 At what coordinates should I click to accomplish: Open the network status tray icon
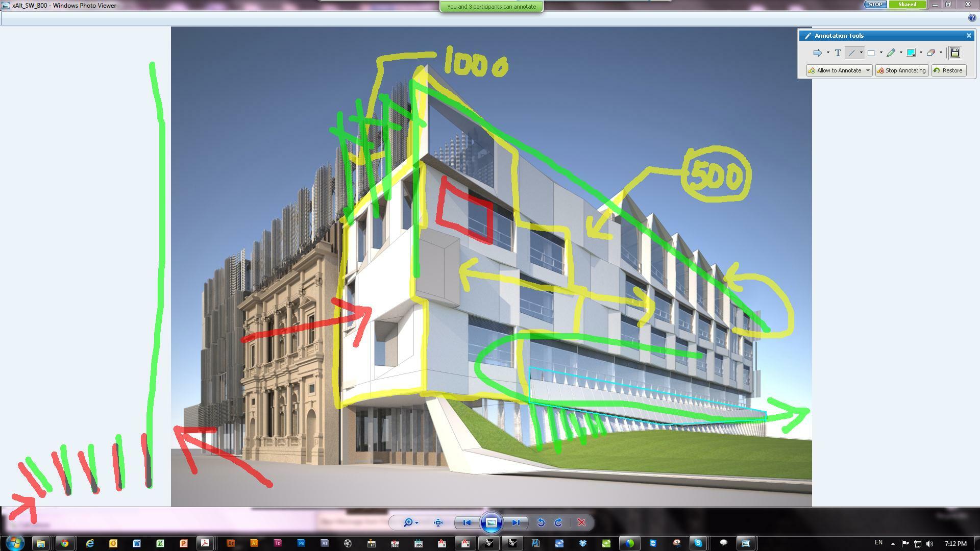coord(917,544)
